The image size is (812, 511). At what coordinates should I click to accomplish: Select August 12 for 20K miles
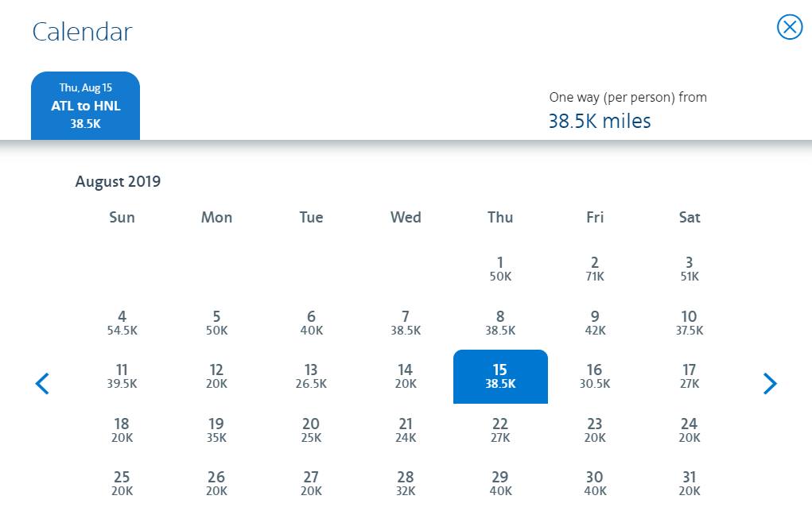click(216, 377)
